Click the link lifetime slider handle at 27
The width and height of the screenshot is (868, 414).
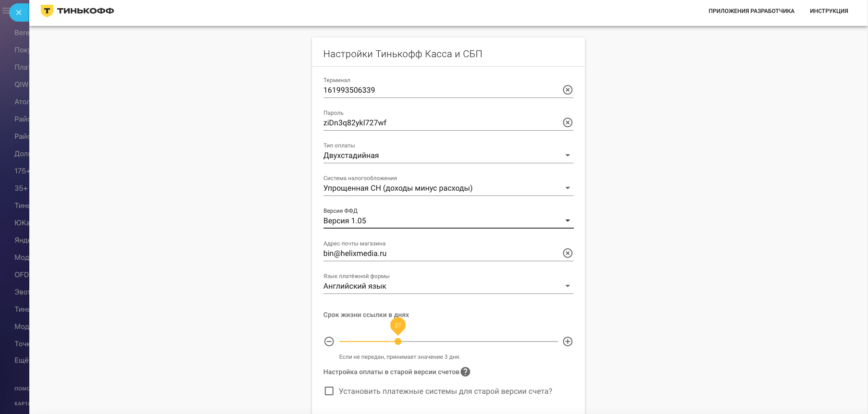398,341
